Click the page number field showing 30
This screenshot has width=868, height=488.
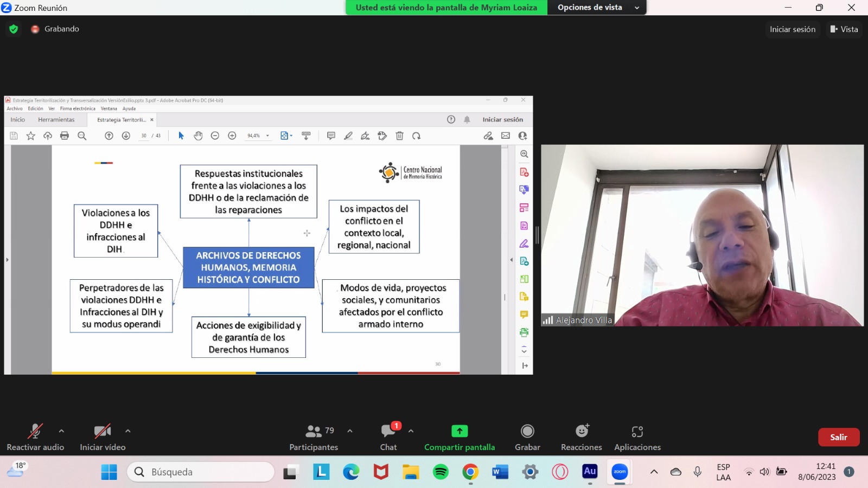click(x=144, y=136)
